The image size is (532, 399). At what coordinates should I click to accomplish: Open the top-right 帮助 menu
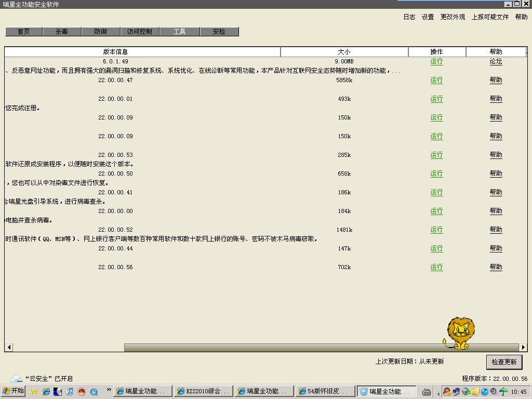(x=521, y=17)
